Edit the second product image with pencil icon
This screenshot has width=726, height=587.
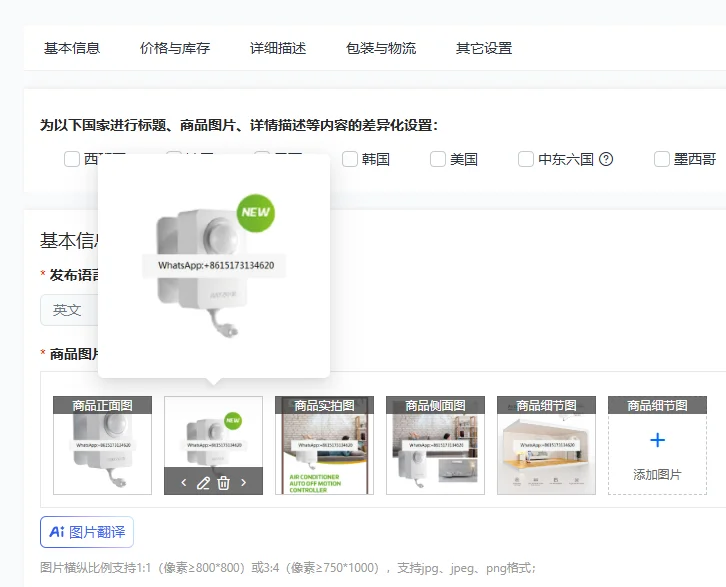pyautogui.click(x=203, y=483)
